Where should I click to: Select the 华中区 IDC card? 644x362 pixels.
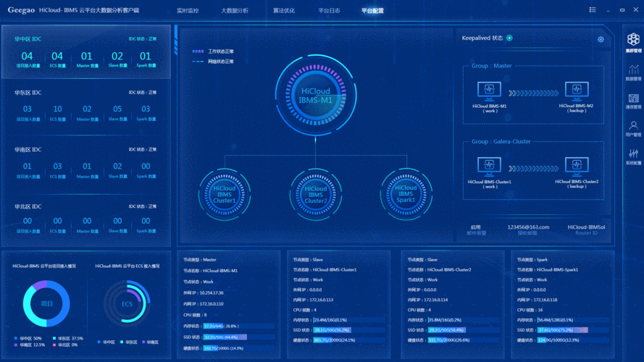click(85, 51)
